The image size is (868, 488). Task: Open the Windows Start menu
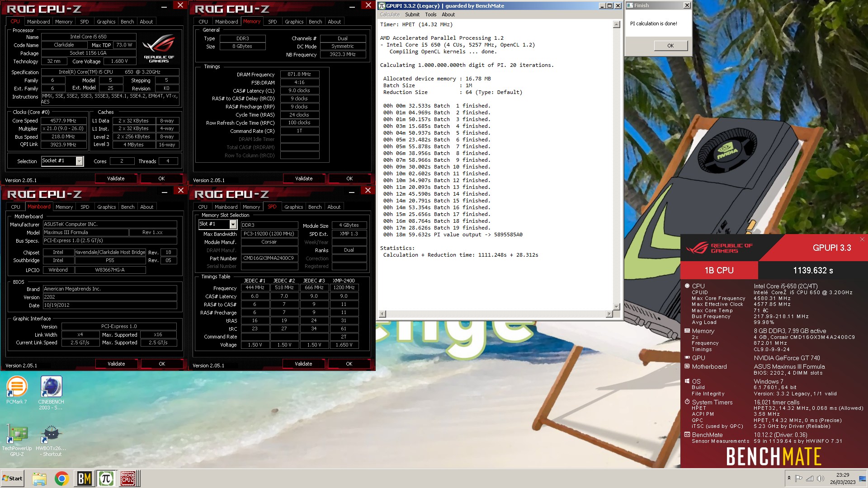point(12,479)
